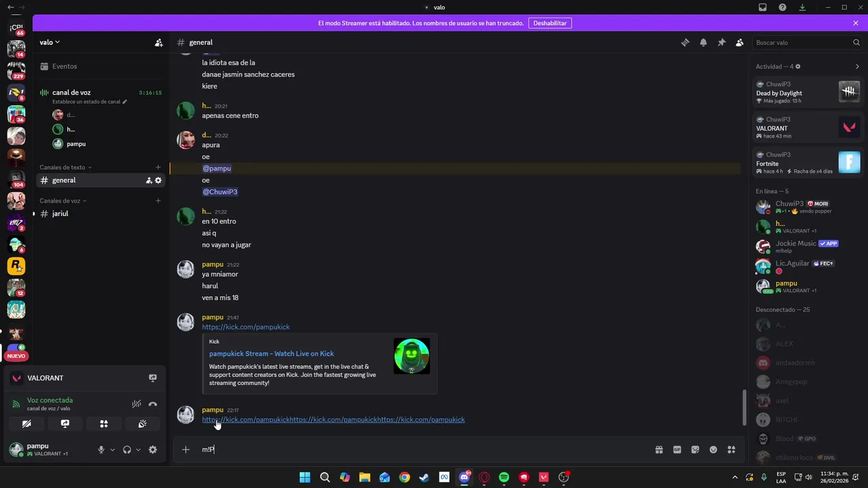Open input device options arrow beside microphone
The height and width of the screenshot is (488, 868).
click(113, 449)
